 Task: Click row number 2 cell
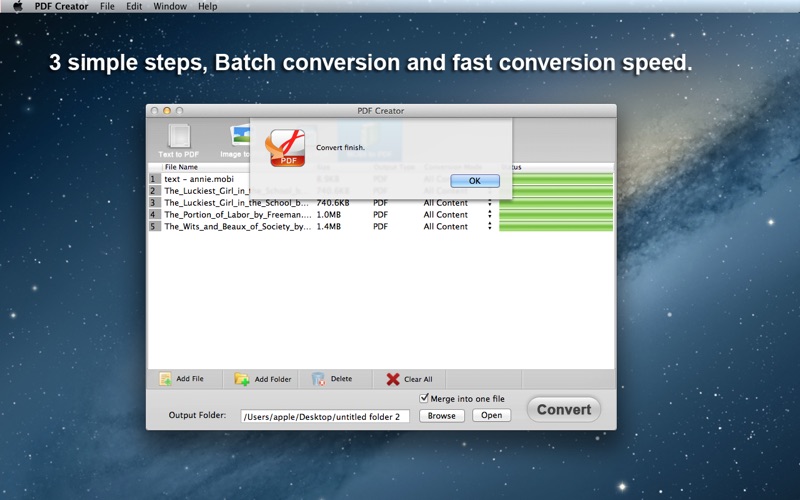click(x=154, y=191)
